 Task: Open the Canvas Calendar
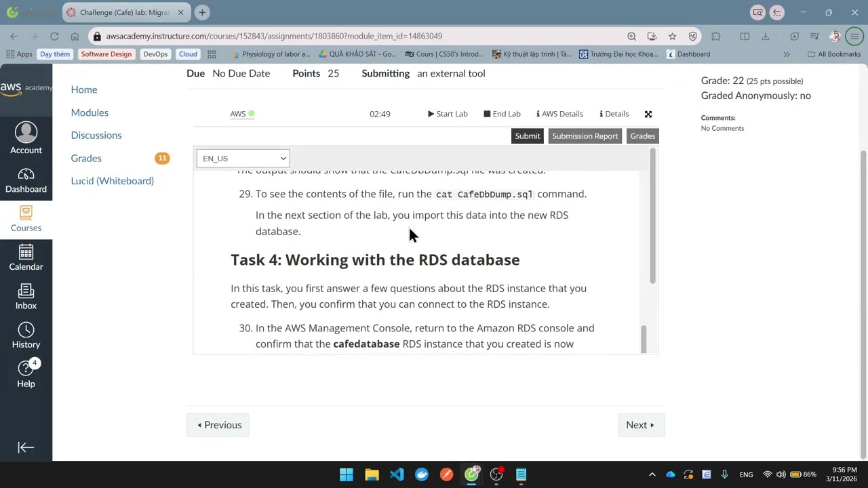coord(26,258)
